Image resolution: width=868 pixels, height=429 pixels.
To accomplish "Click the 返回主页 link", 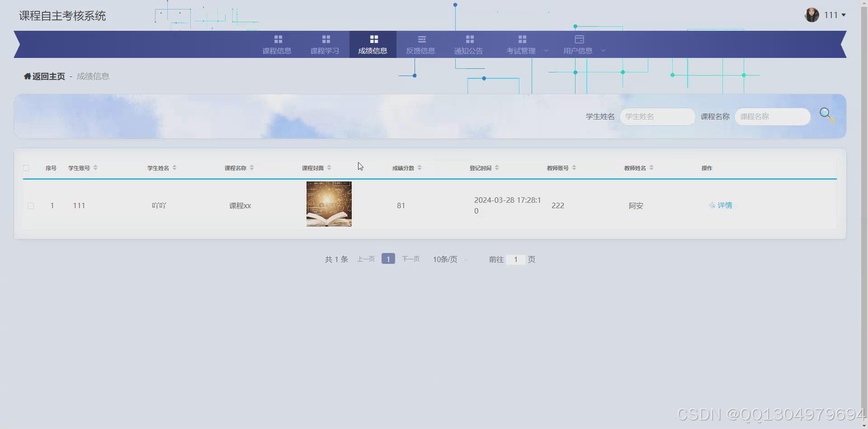I will click(x=44, y=76).
